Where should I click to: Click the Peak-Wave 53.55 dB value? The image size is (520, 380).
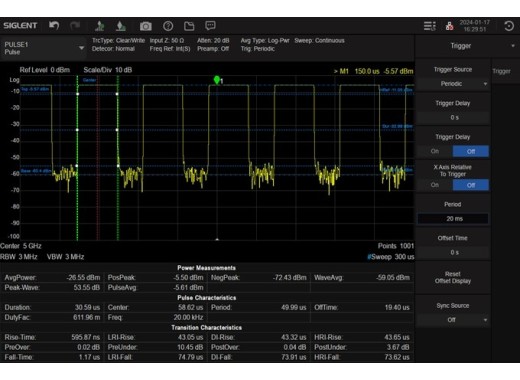point(87,288)
